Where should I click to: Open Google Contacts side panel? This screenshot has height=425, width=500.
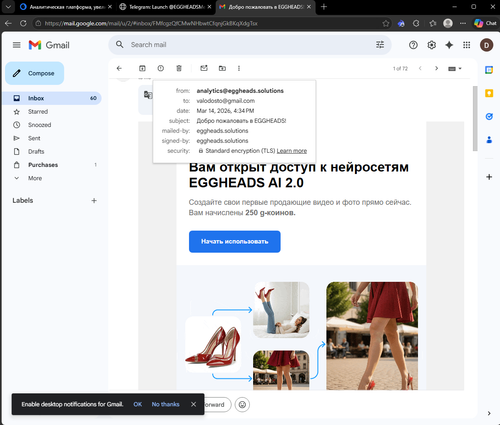click(489, 140)
